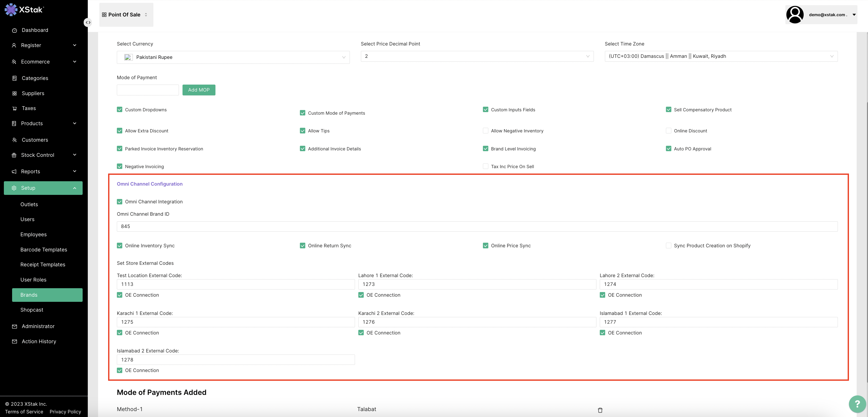Click the Taxes cart icon
This screenshot has width=868, height=417.
point(14,108)
